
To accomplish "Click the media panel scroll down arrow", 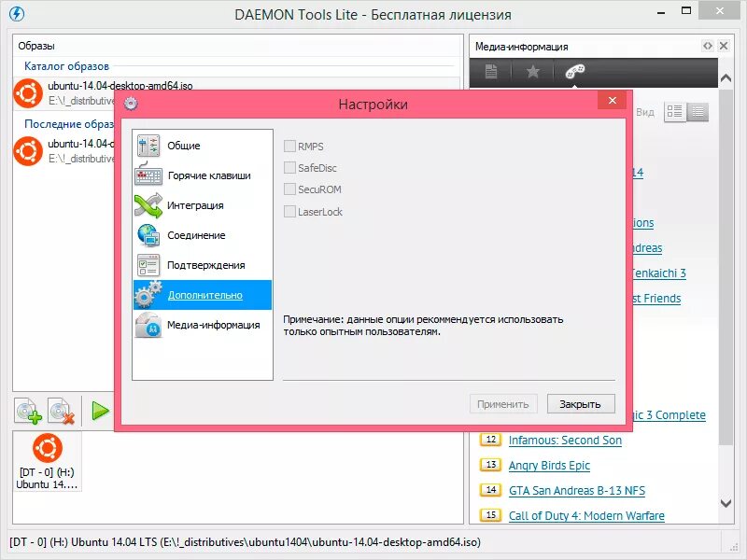I will tap(726, 503).
